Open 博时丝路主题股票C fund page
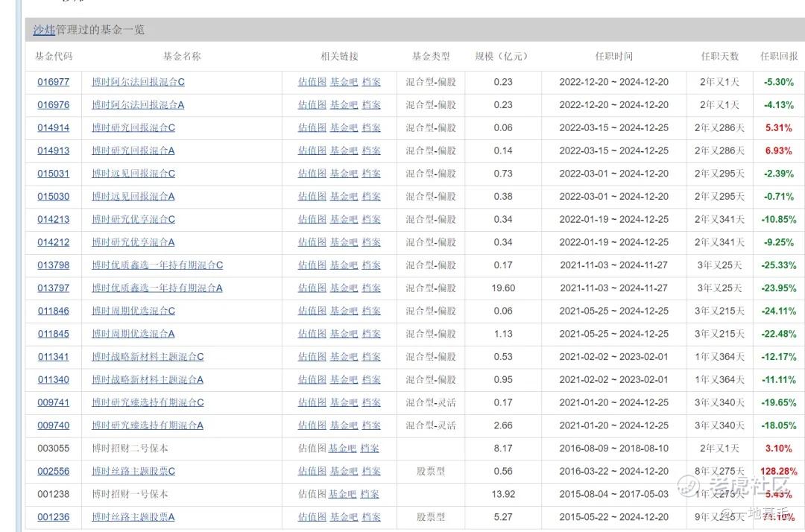 tap(133, 471)
